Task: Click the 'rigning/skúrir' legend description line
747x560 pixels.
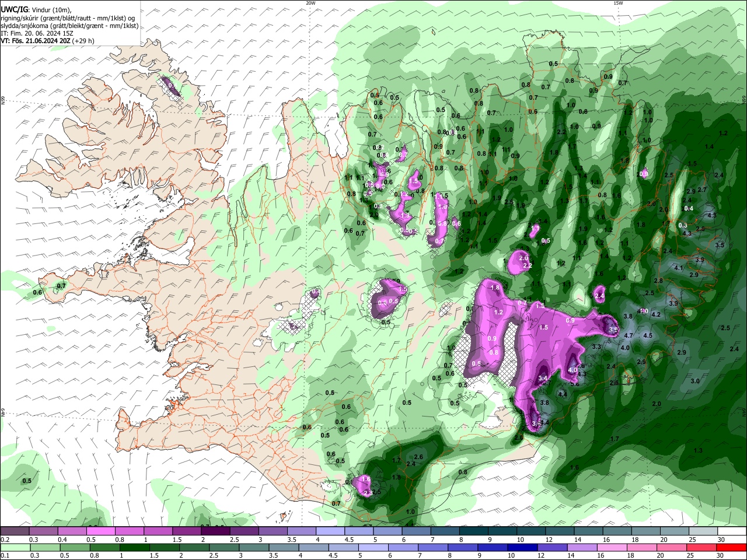Action: 68,17
